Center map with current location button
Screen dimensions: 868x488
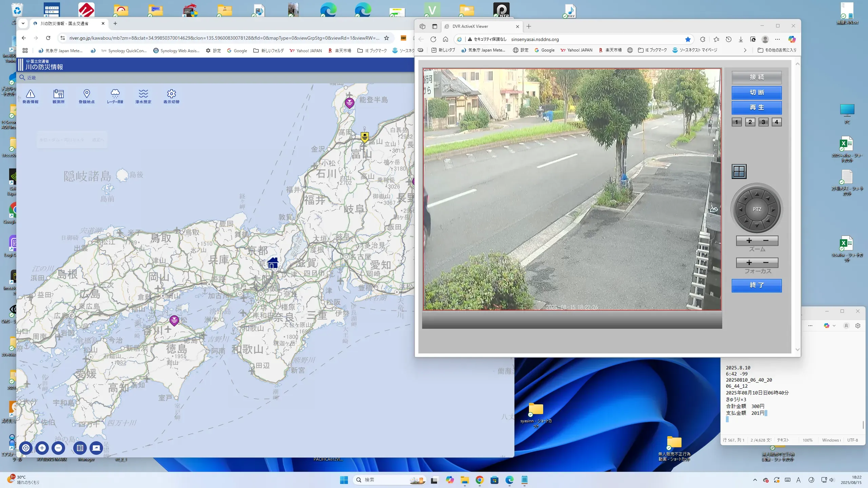26,448
